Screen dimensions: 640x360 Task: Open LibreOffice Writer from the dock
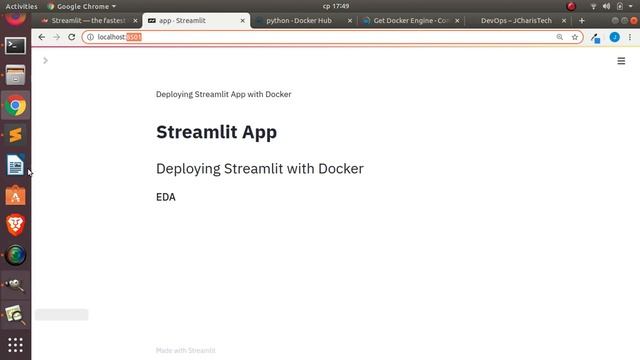click(16, 165)
